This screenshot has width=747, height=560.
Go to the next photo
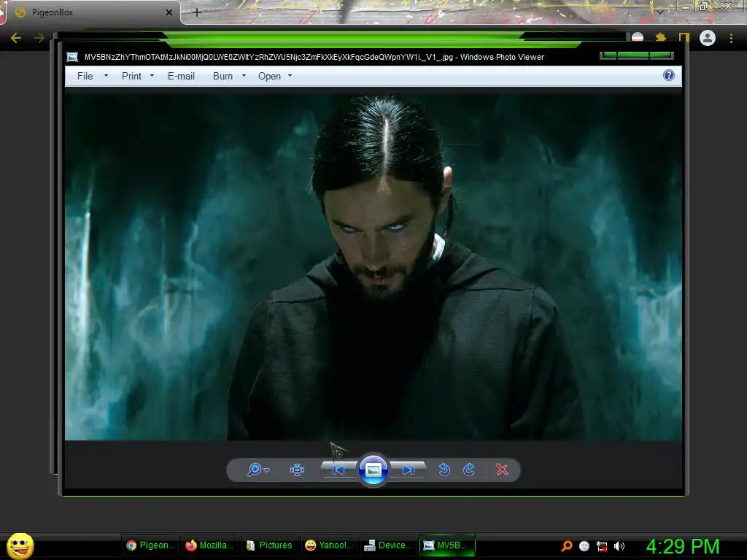409,470
